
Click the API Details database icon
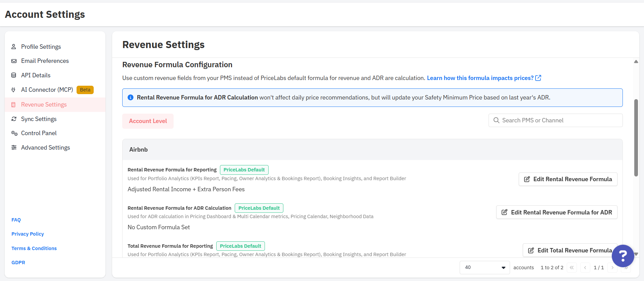(14, 75)
